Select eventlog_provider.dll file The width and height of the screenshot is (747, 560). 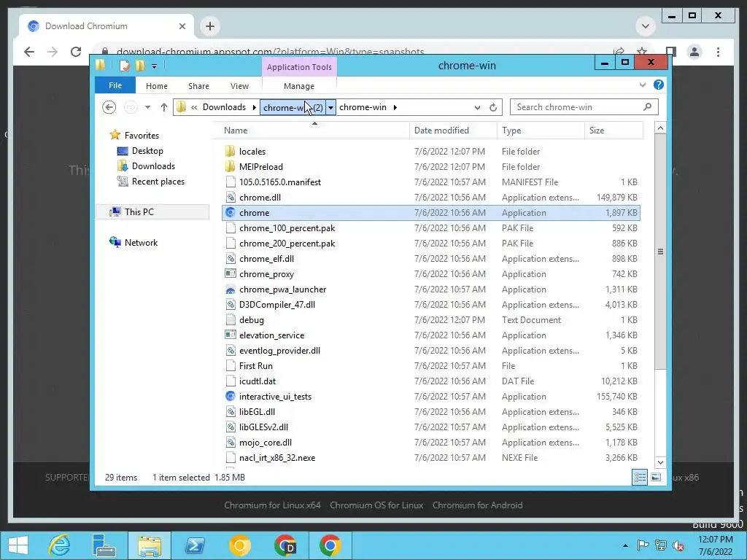[x=279, y=351]
